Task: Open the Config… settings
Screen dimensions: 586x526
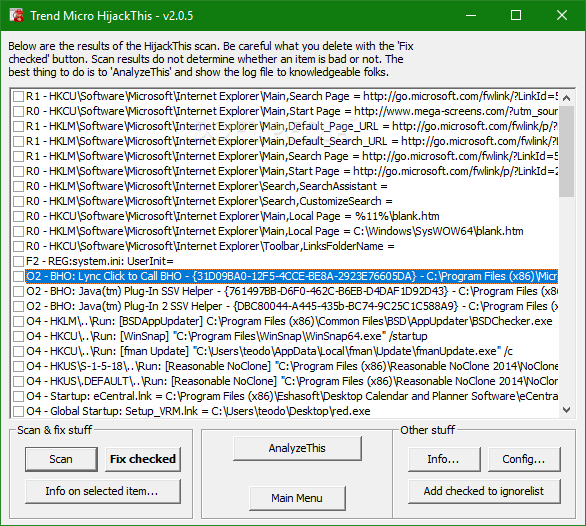Action: point(524,459)
